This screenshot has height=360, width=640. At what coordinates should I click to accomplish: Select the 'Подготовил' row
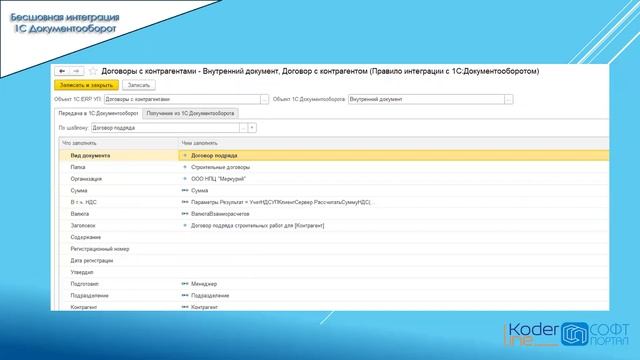pos(334,284)
